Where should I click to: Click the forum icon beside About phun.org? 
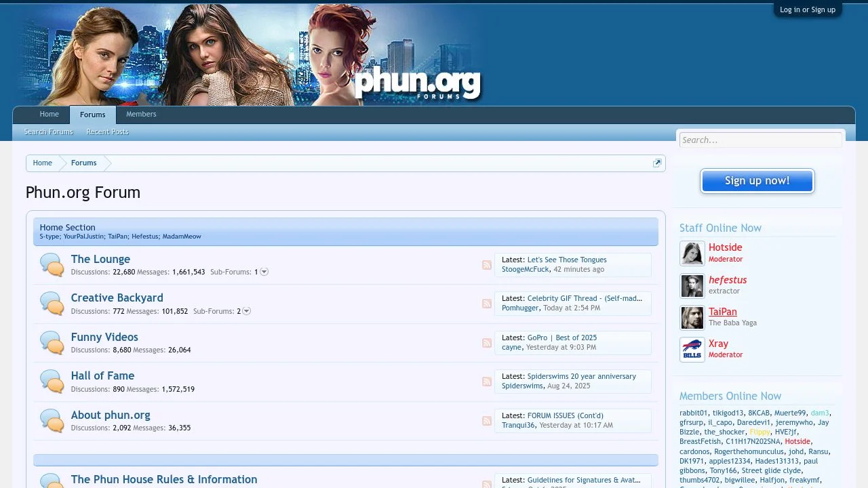[52, 420]
